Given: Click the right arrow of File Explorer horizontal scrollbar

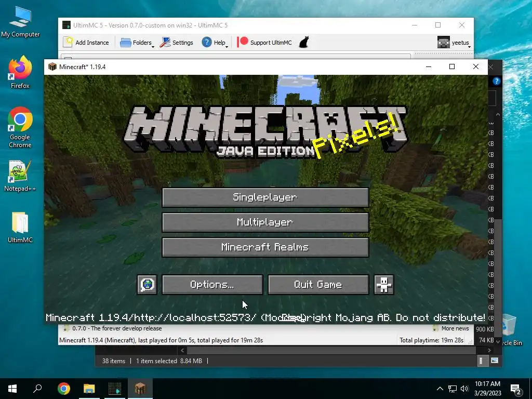Looking at the screenshot, I should coord(489,351).
